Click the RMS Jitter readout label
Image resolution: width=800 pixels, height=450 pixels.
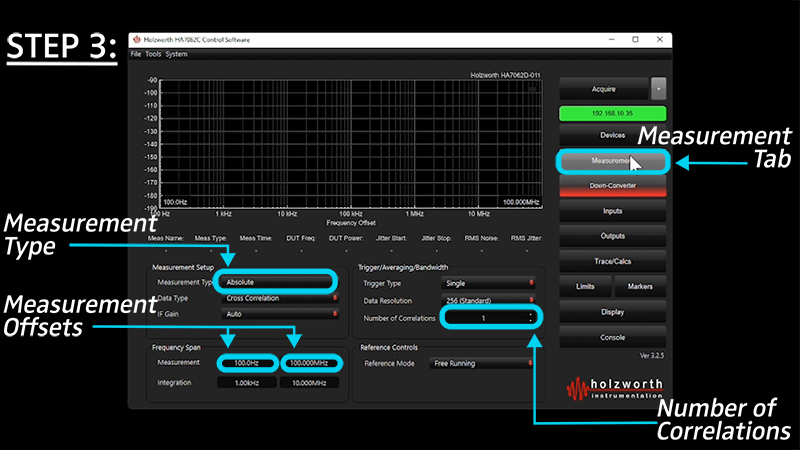(x=527, y=238)
